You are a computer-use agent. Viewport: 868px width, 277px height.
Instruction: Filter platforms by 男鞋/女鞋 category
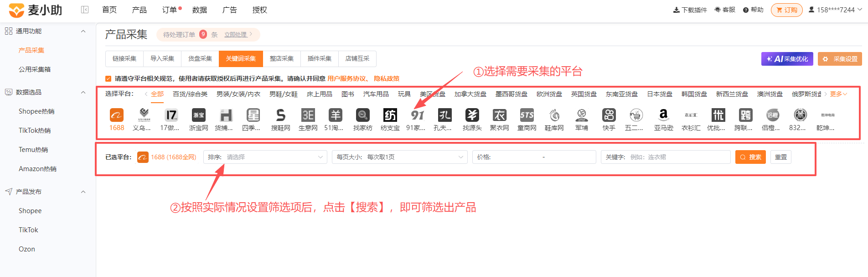click(284, 94)
